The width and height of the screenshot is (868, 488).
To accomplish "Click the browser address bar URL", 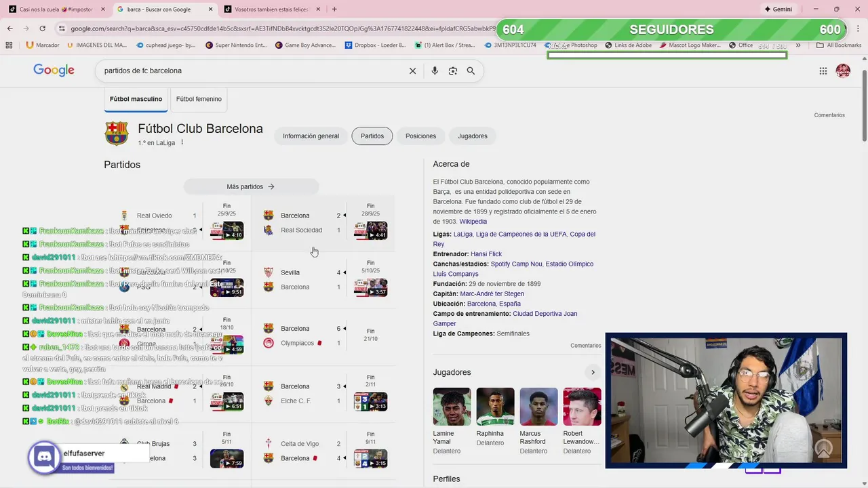I will (281, 28).
